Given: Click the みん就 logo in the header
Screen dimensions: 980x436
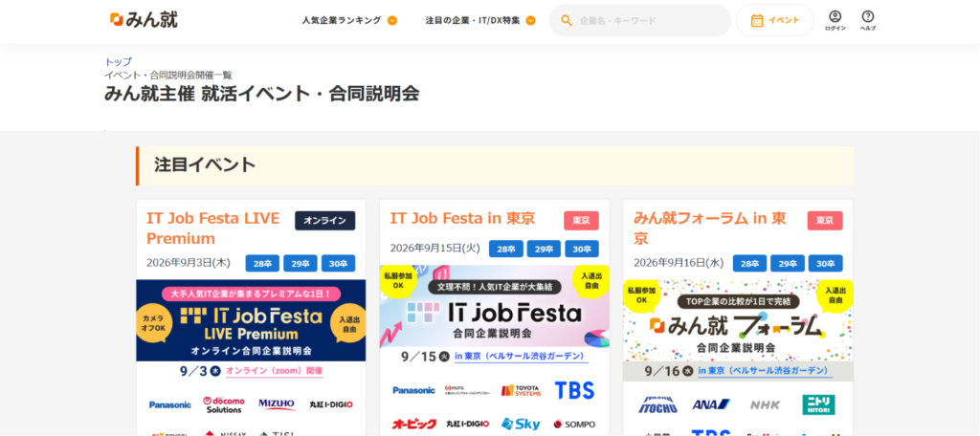Looking at the screenshot, I should (144, 19).
